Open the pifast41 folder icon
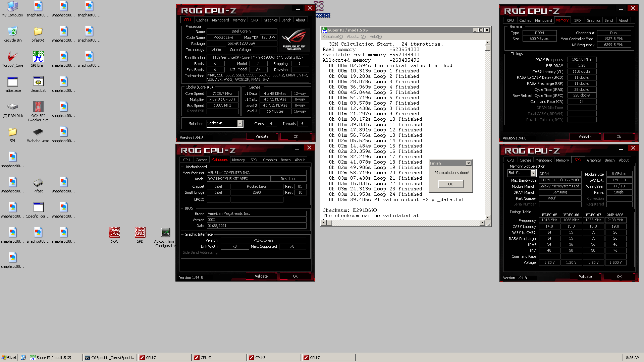Viewport: 644px width, 362px height. 38,34
